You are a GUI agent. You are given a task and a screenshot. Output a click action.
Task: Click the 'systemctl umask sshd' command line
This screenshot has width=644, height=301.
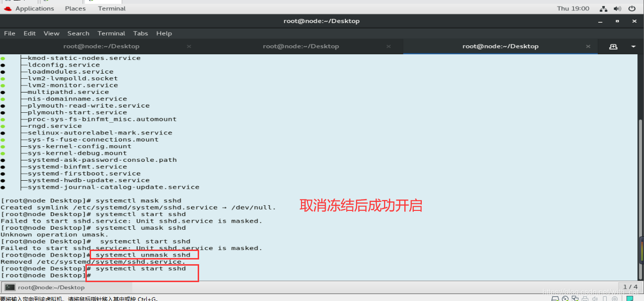pos(93,227)
